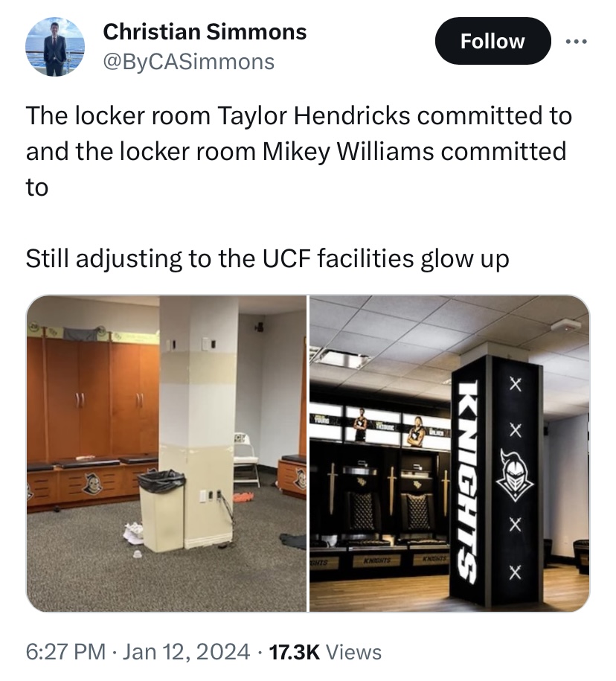
Task: Click the UCF knight logo on the wooden bench
Action: 92,483
